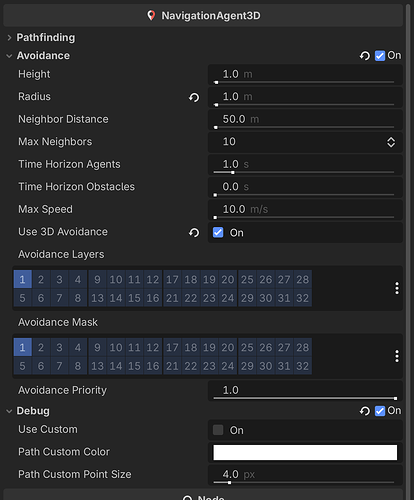
Task: Toggle layer 17 in Avoidance Mask
Action: pyautogui.click(x=172, y=347)
